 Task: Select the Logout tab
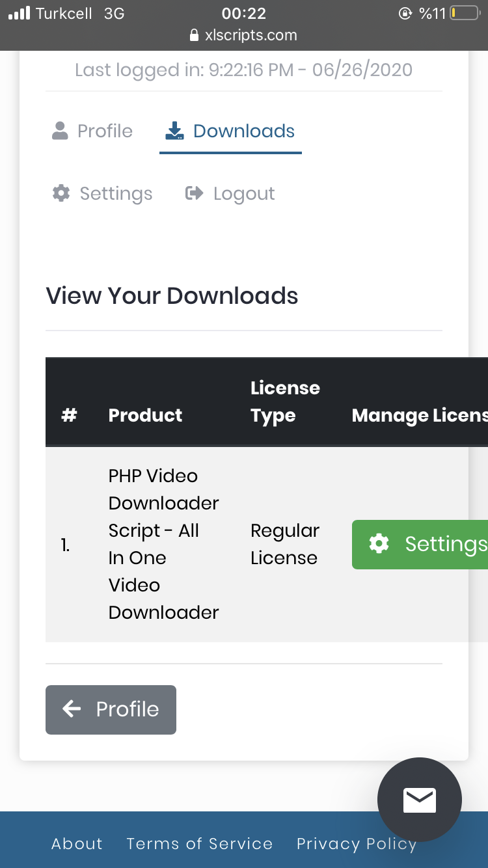click(230, 193)
